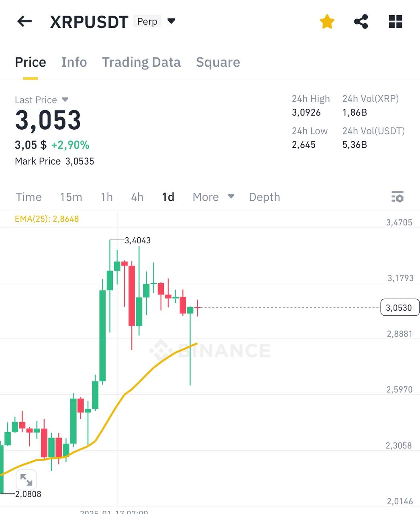Image resolution: width=420 pixels, height=514 pixels.
Task: Open the Info section
Action: 74,62
